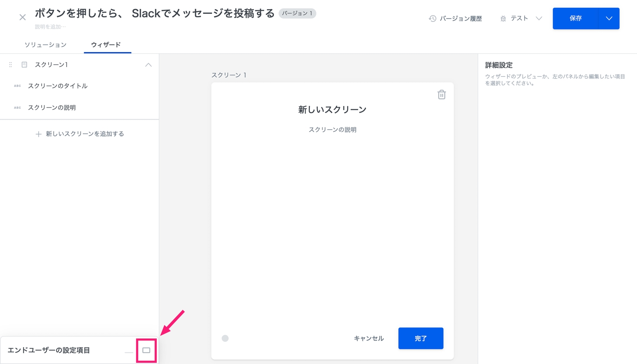Click the version history clock icon

(432, 19)
